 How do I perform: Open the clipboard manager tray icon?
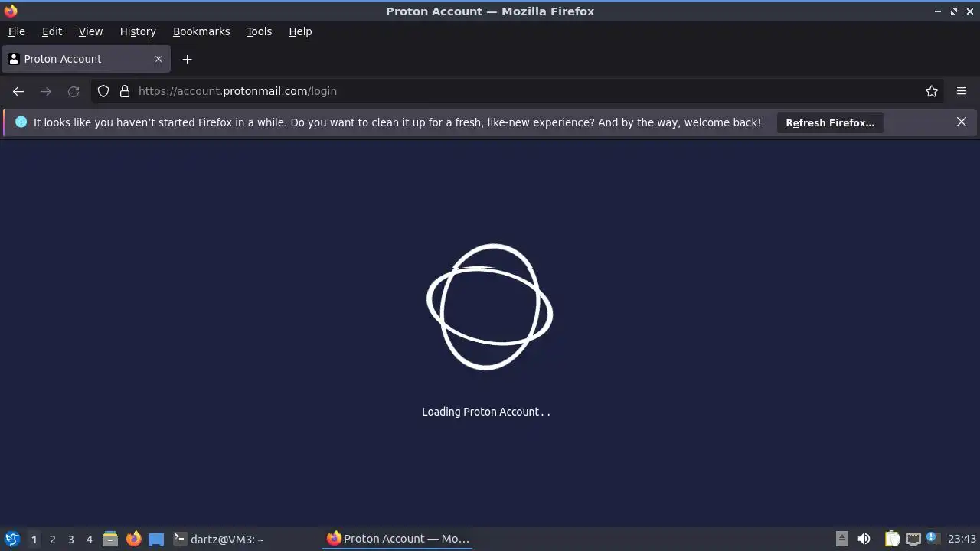click(x=892, y=539)
